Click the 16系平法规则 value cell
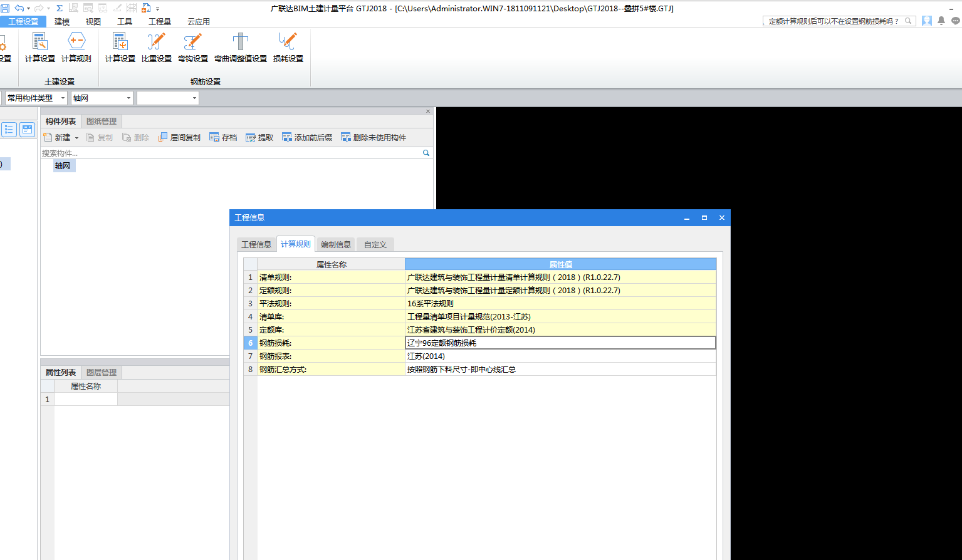 click(x=560, y=303)
